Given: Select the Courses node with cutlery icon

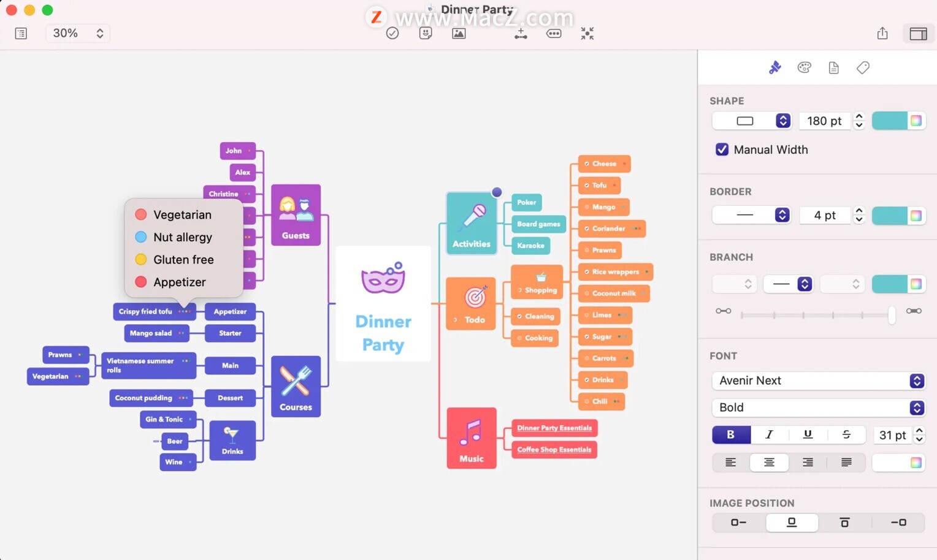Looking at the screenshot, I should 296,387.
